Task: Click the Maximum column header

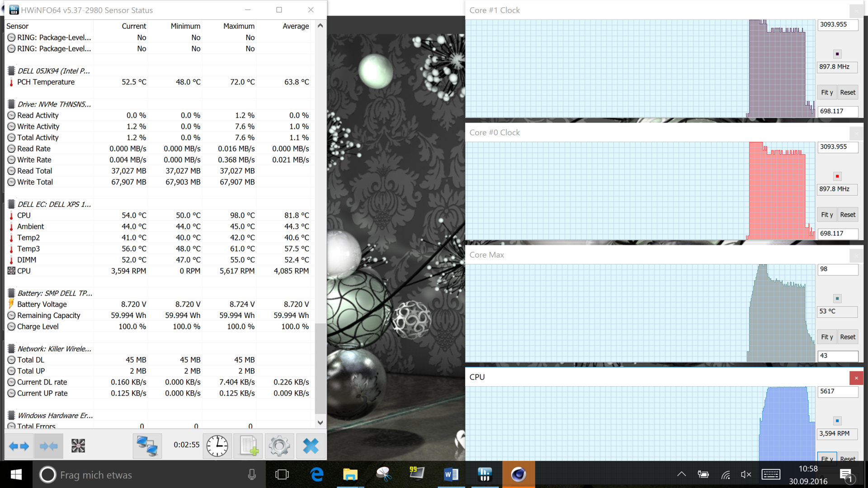Action: (x=239, y=26)
